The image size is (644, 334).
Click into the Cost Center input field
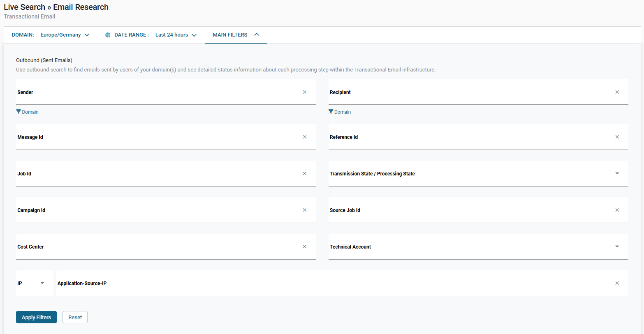point(156,247)
